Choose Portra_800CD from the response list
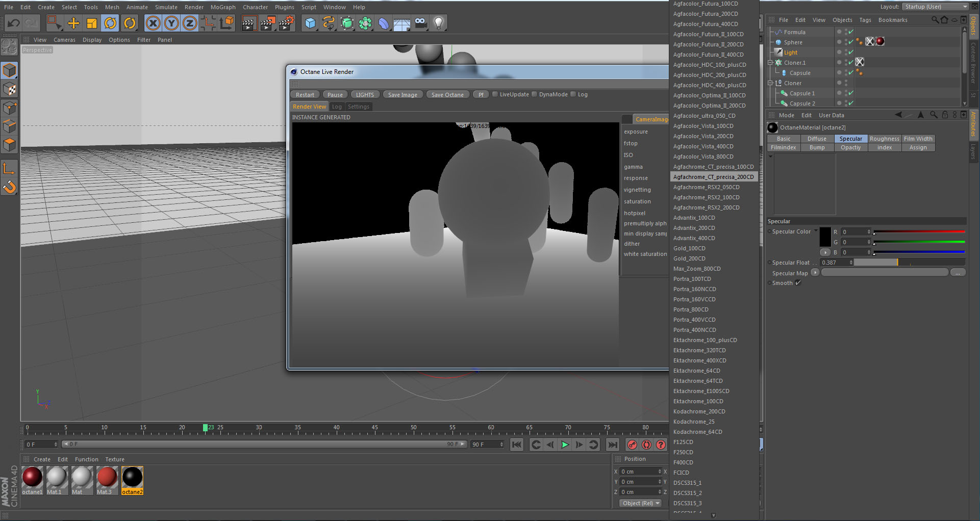This screenshot has height=521, width=980. 691,309
